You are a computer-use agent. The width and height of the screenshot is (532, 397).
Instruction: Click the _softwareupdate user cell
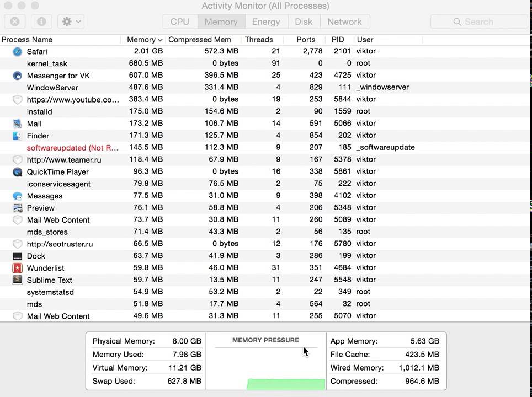click(385, 147)
